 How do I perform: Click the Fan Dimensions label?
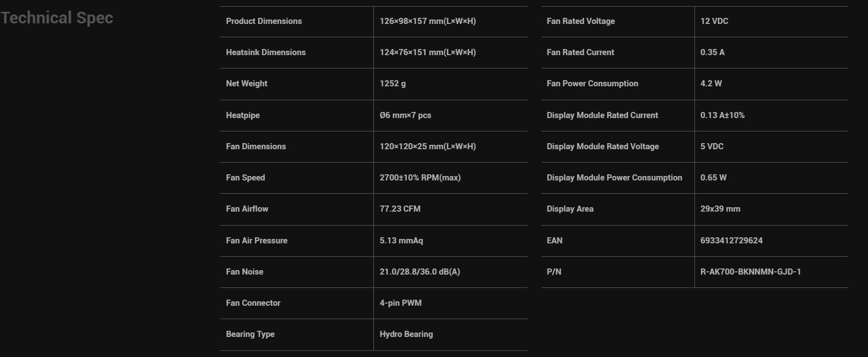[x=256, y=146]
